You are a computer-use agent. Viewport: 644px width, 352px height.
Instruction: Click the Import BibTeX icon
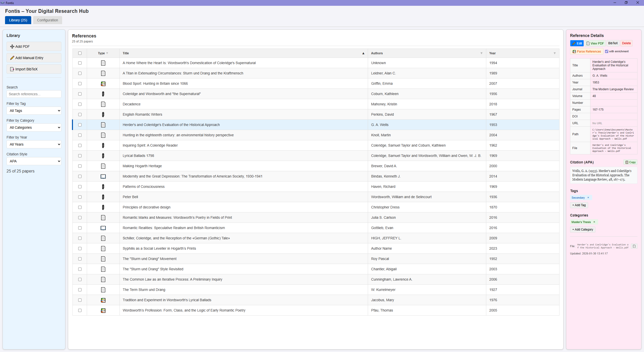point(12,69)
